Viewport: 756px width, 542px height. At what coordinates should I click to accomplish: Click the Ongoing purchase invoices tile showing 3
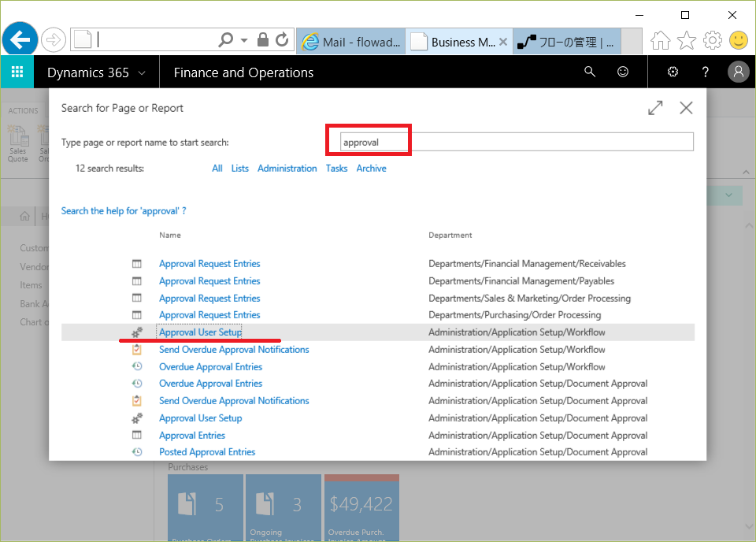[283, 507]
